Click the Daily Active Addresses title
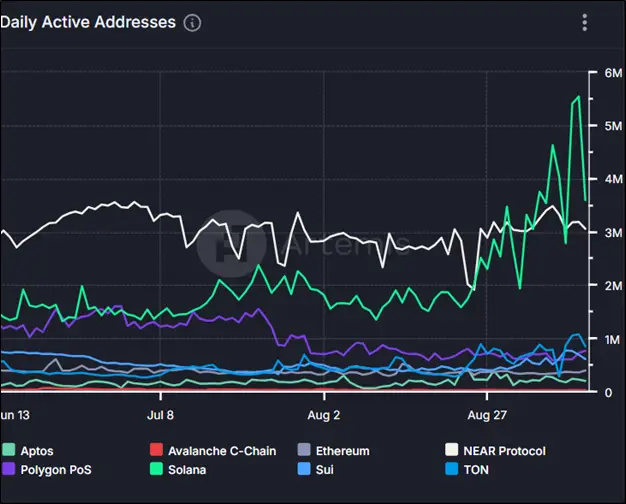The image size is (626, 504). (x=88, y=22)
